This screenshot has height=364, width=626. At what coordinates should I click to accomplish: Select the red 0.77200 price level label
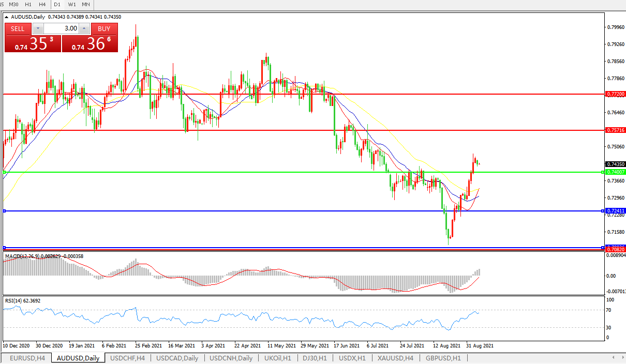(615, 95)
